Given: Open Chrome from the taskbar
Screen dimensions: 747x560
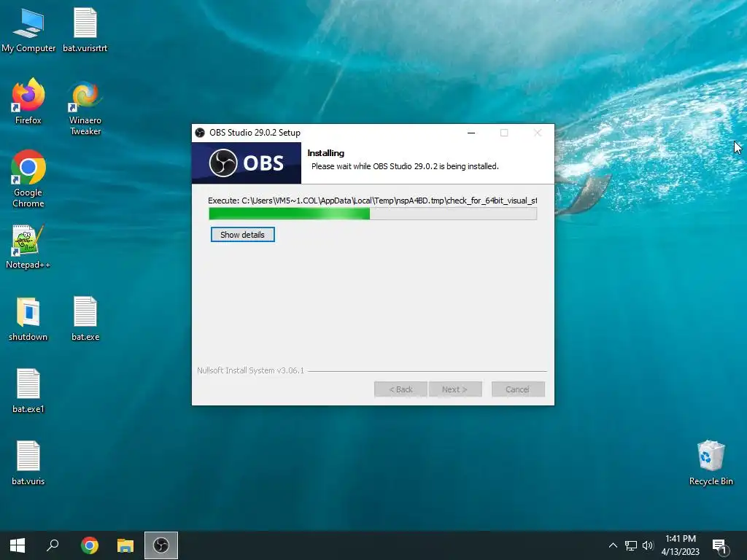Looking at the screenshot, I should 89,545.
